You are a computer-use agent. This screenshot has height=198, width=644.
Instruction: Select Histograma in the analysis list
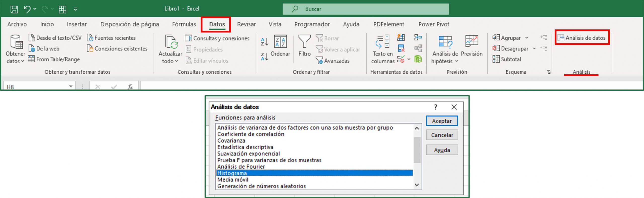314,173
